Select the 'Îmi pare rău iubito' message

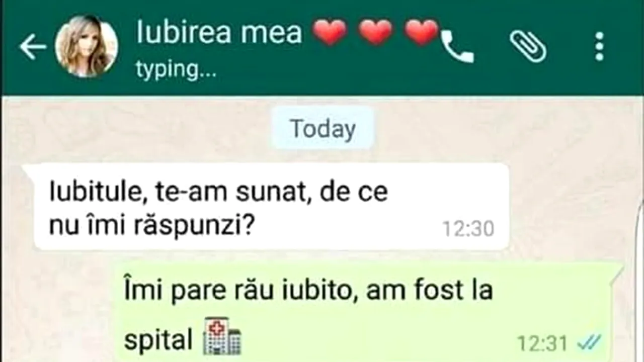pos(367,312)
